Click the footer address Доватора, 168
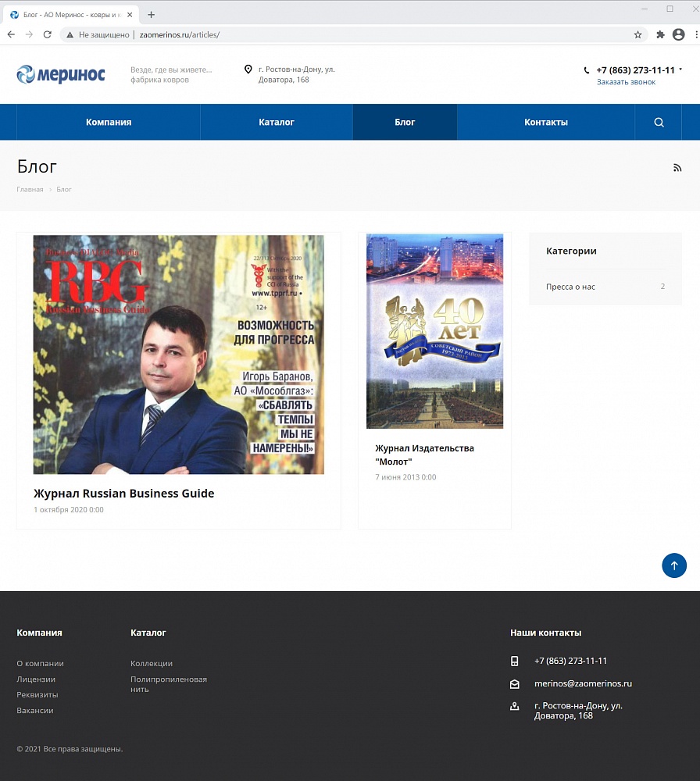Screen dimensions: 700x781 coord(578,711)
